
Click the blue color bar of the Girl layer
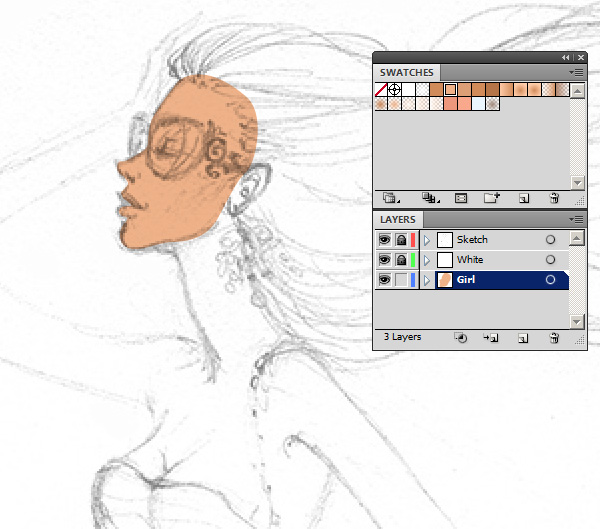[x=413, y=280]
